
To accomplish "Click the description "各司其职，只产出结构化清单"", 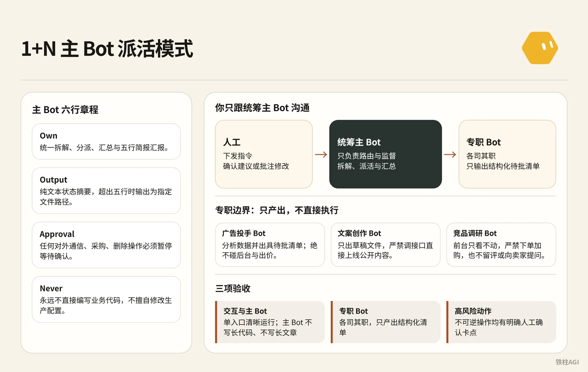I will [383, 328].
